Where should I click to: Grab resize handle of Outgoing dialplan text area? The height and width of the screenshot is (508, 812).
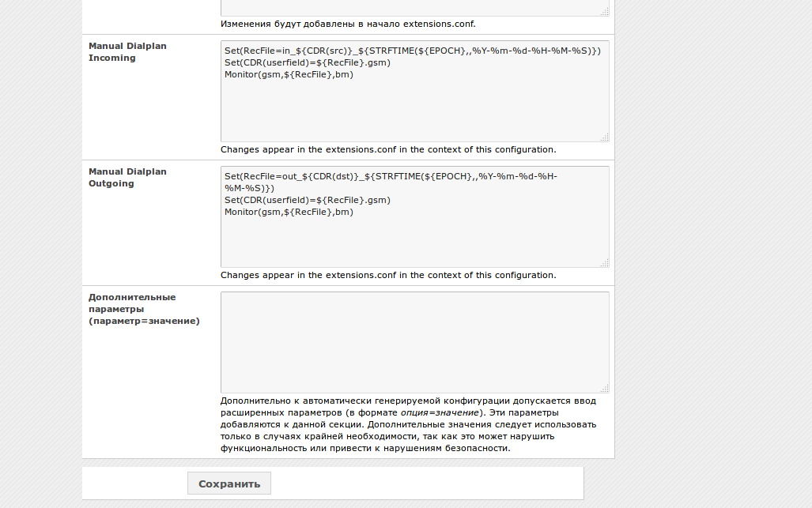click(x=604, y=262)
